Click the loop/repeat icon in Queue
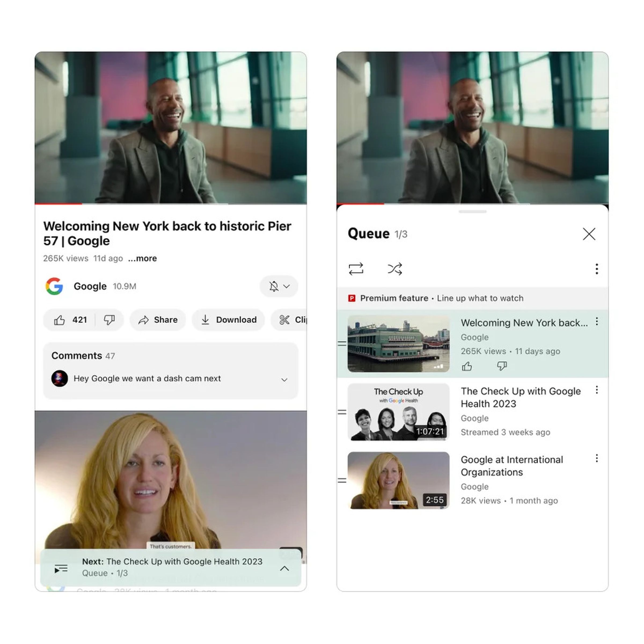The width and height of the screenshot is (644, 644). click(x=356, y=269)
